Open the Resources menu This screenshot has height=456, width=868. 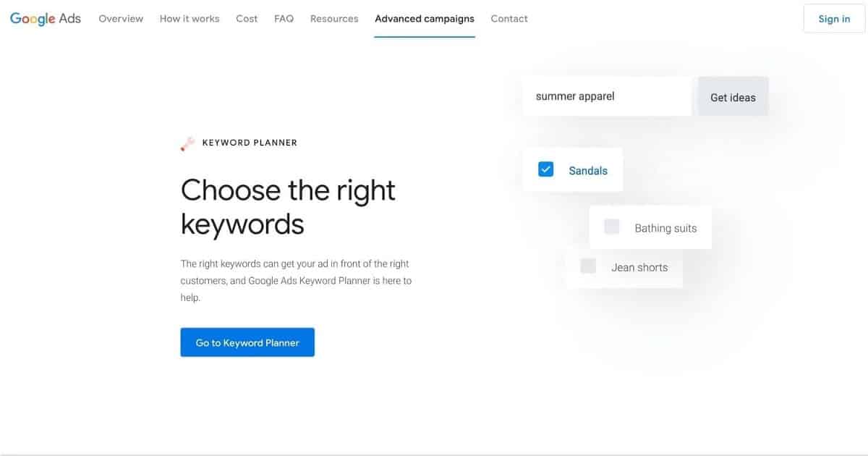334,19
